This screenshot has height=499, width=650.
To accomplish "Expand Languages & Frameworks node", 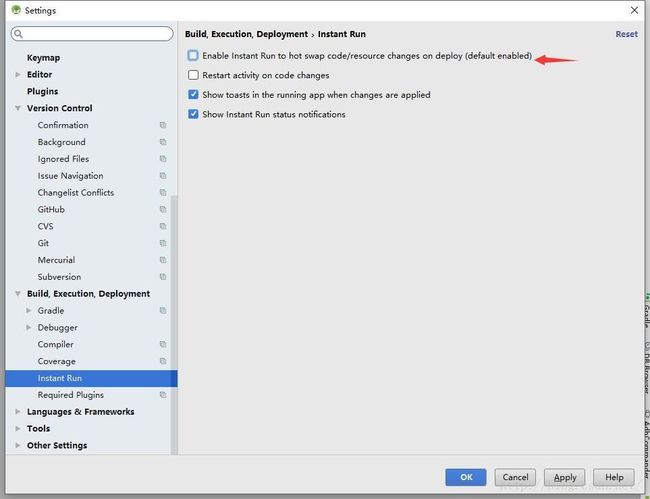I will [18, 412].
